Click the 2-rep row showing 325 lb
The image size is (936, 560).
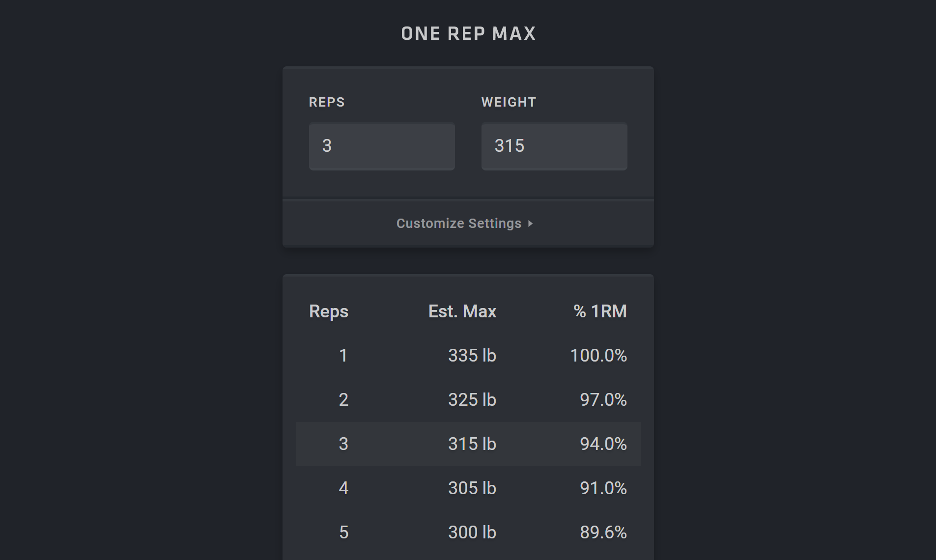pos(467,399)
